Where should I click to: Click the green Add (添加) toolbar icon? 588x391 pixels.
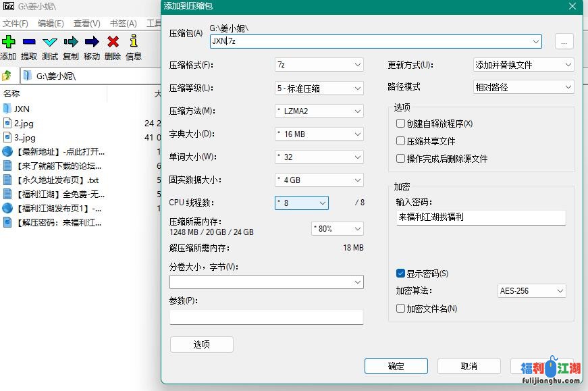pyautogui.click(x=8, y=42)
